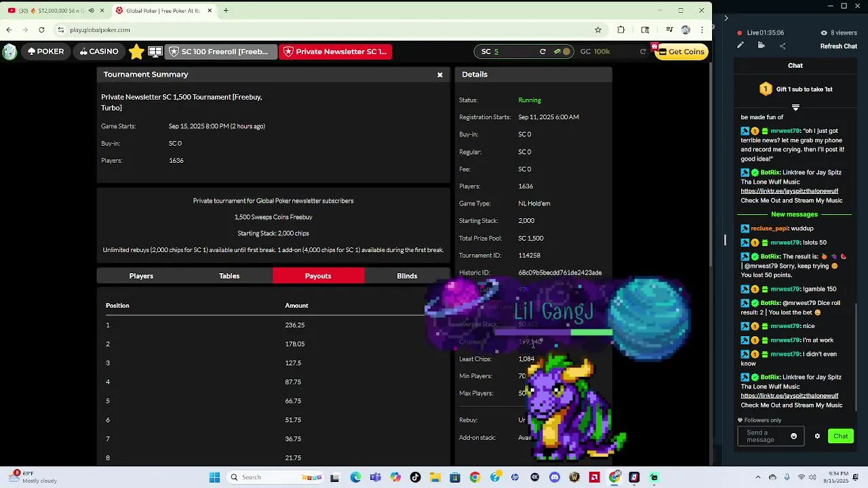
Task: Close the YouTube browser tab
Action: click(102, 10)
